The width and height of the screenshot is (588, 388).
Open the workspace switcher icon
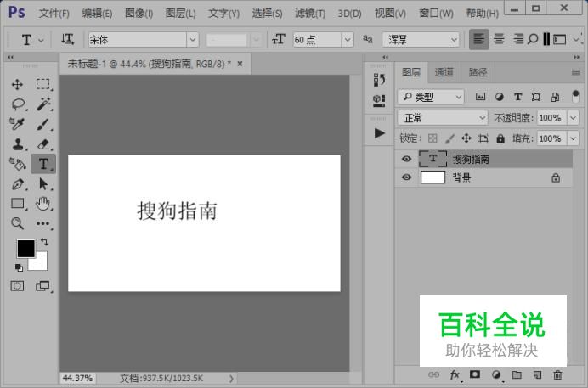point(559,39)
